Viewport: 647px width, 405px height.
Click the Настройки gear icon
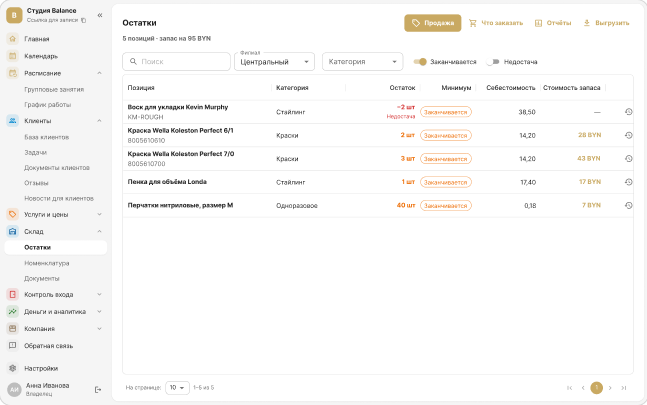[x=13, y=368]
